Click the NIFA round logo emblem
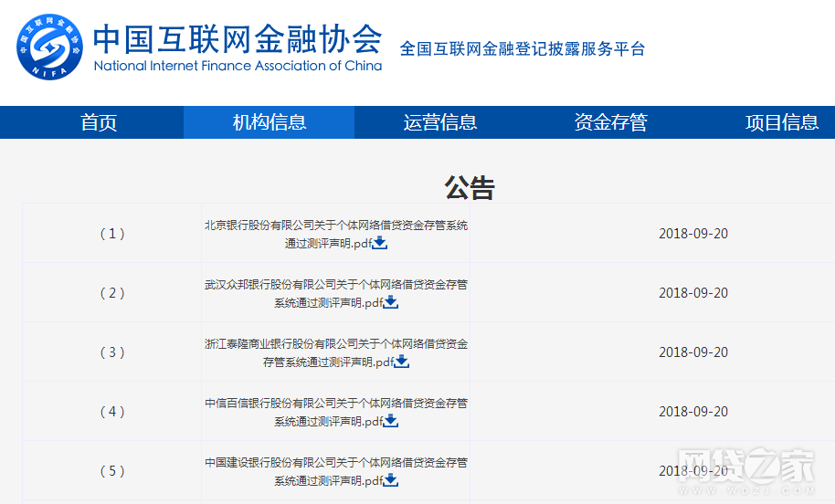 click(x=49, y=47)
